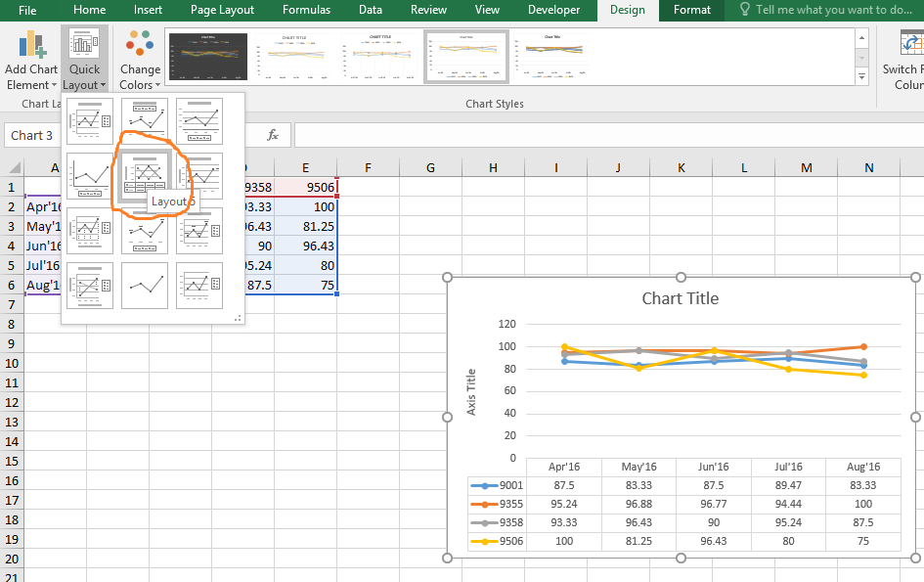This screenshot has height=582, width=924.
Task: Collapse the Quick Layout dropdown button
Action: (84, 59)
